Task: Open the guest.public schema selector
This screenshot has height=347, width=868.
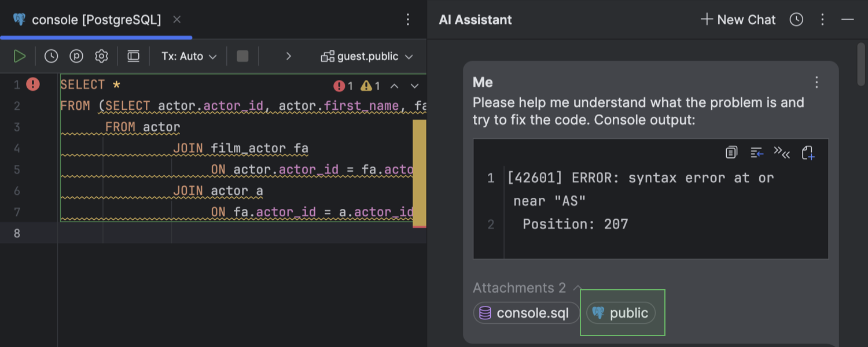Action: click(x=367, y=56)
